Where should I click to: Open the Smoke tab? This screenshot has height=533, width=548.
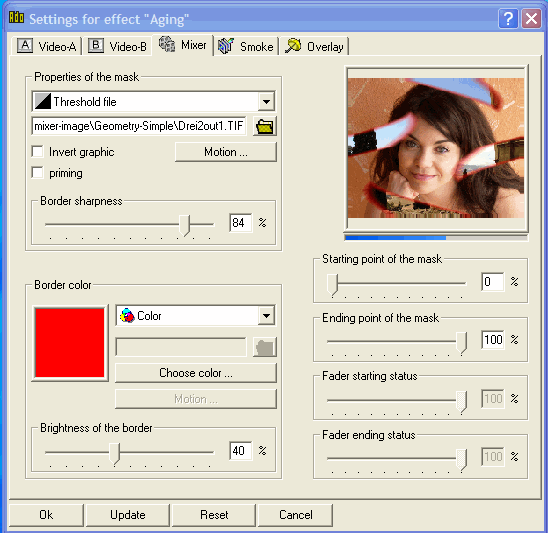pos(246,46)
